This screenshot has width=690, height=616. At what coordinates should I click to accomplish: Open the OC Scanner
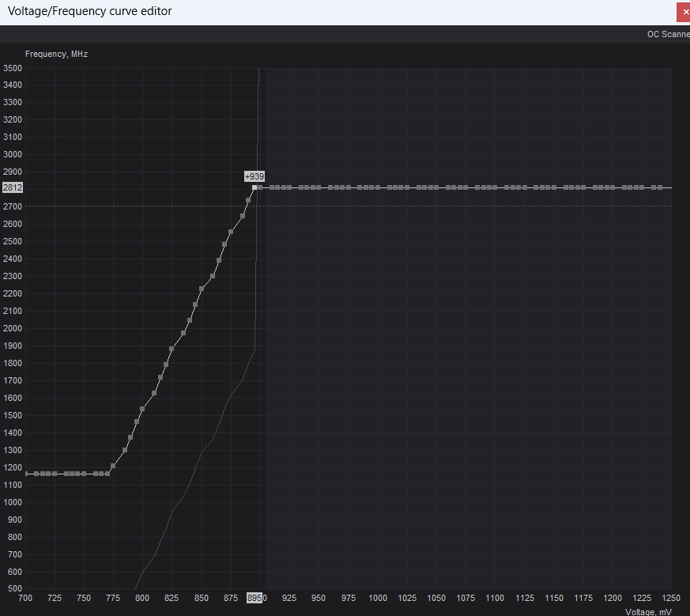[668, 34]
